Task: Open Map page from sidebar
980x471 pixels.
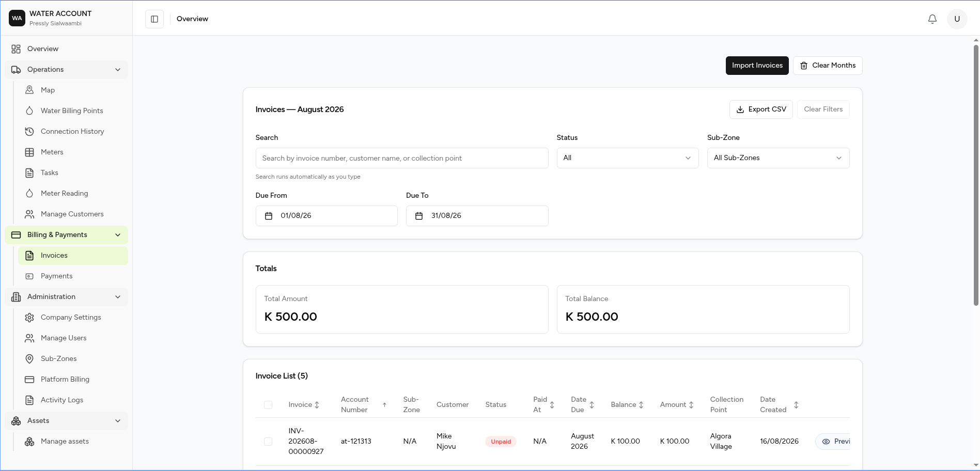Action: 73,90
